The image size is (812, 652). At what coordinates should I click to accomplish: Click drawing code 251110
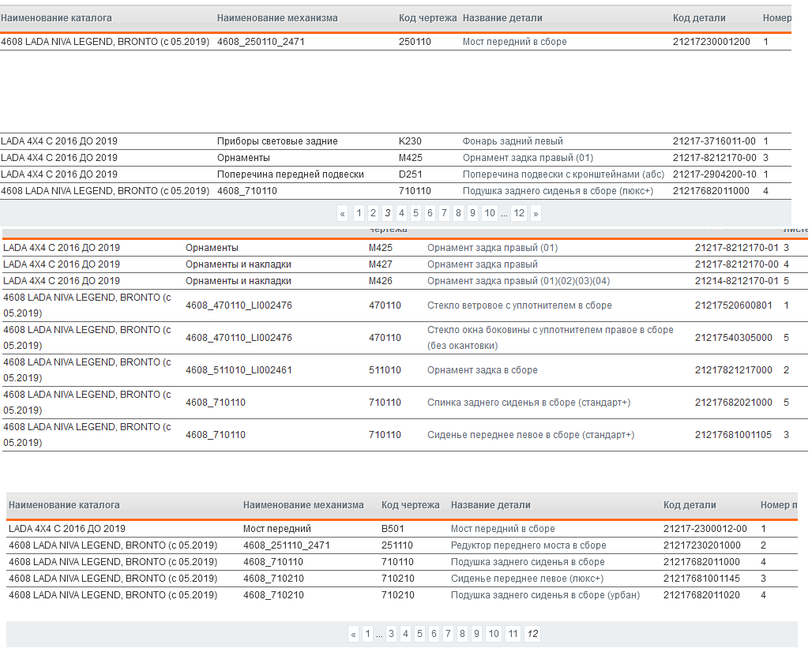pyautogui.click(x=397, y=545)
